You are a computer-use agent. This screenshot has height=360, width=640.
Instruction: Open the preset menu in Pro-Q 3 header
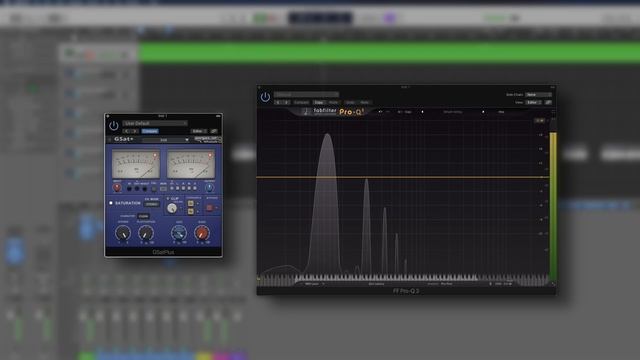(x=306, y=94)
